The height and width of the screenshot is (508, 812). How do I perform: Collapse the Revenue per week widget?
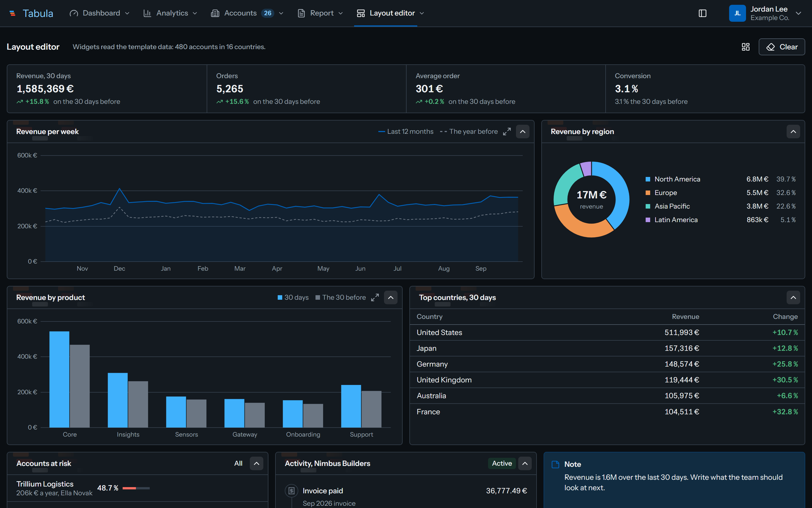(522, 131)
